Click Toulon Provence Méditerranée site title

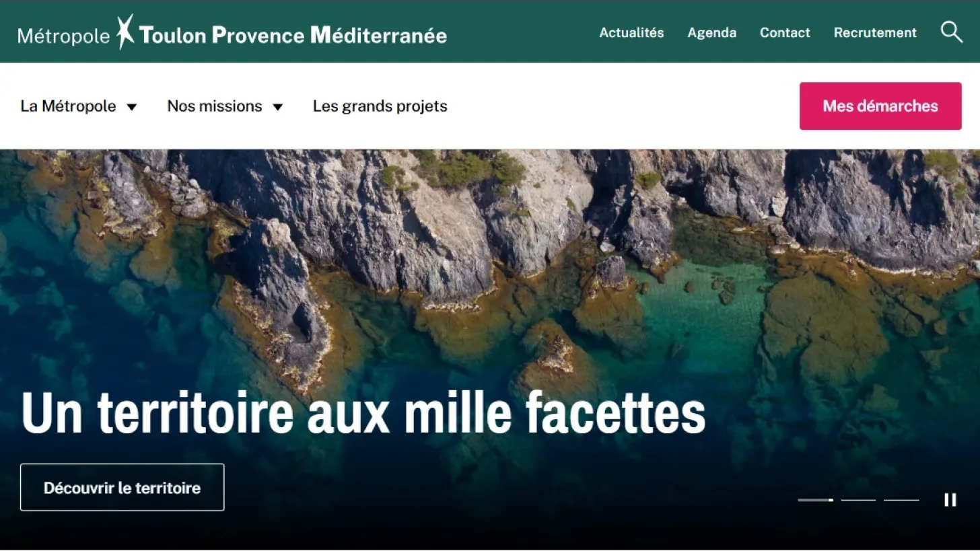(293, 35)
